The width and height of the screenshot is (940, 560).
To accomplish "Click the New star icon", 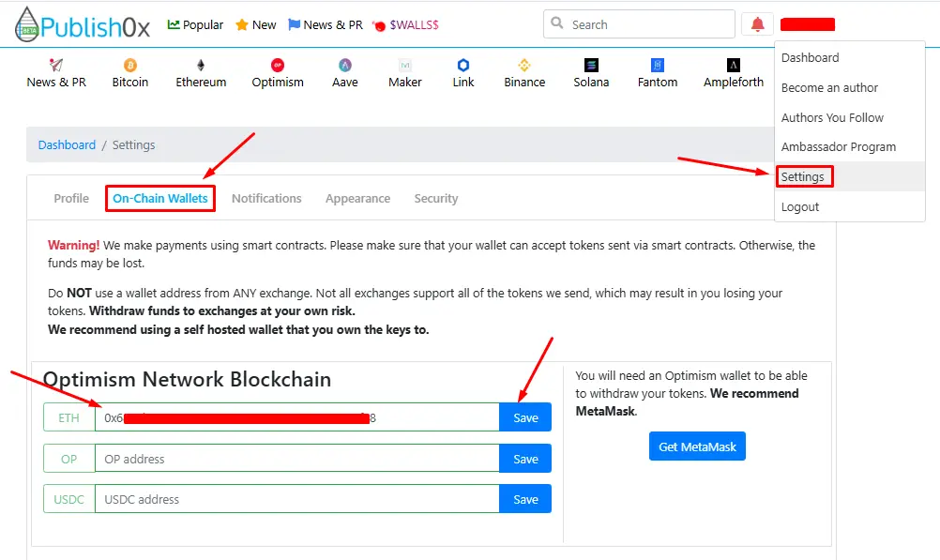I will (242, 24).
